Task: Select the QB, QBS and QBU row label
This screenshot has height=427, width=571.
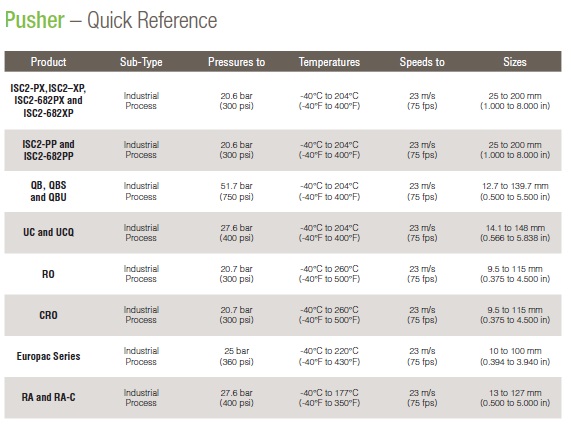Action: tap(48, 191)
